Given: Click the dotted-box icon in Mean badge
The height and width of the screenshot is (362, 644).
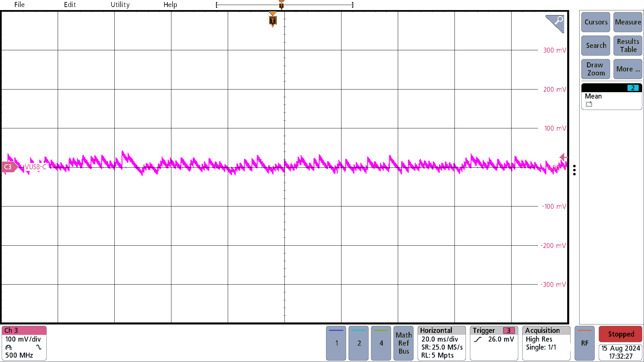Looking at the screenshot, I should (x=589, y=104).
